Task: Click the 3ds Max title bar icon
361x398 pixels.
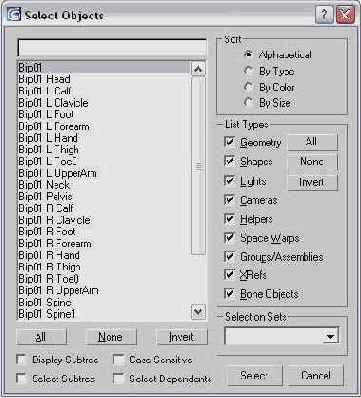Action: coord(14,15)
